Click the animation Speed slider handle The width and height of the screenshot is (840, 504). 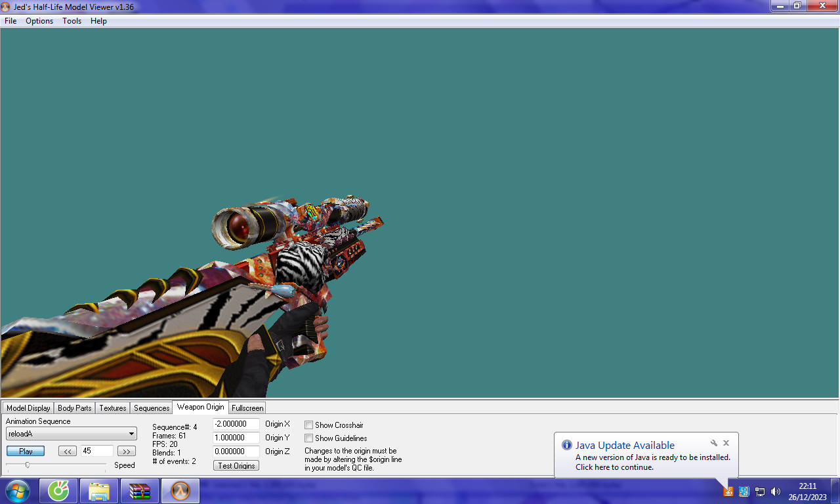tap(27, 465)
